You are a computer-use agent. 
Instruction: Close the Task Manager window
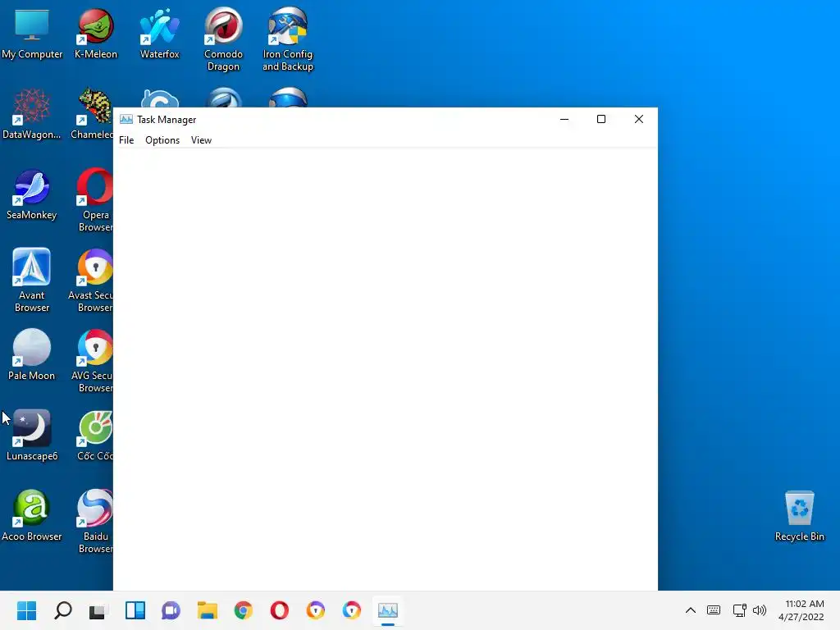pos(638,120)
